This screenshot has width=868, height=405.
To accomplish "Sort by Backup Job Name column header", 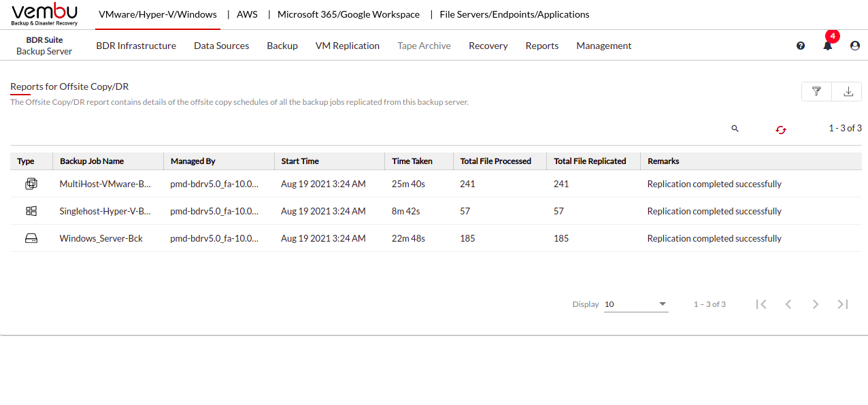I will (x=92, y=161).
